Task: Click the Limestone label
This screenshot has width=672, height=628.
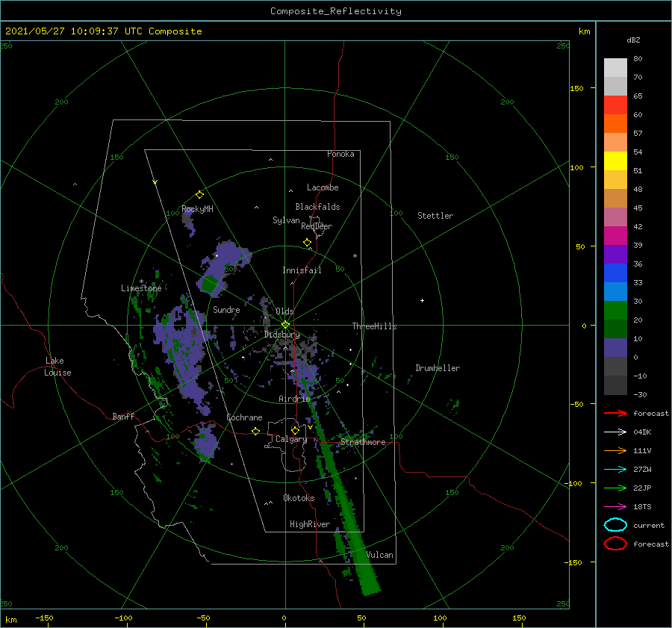Action: tap(141, 288)
